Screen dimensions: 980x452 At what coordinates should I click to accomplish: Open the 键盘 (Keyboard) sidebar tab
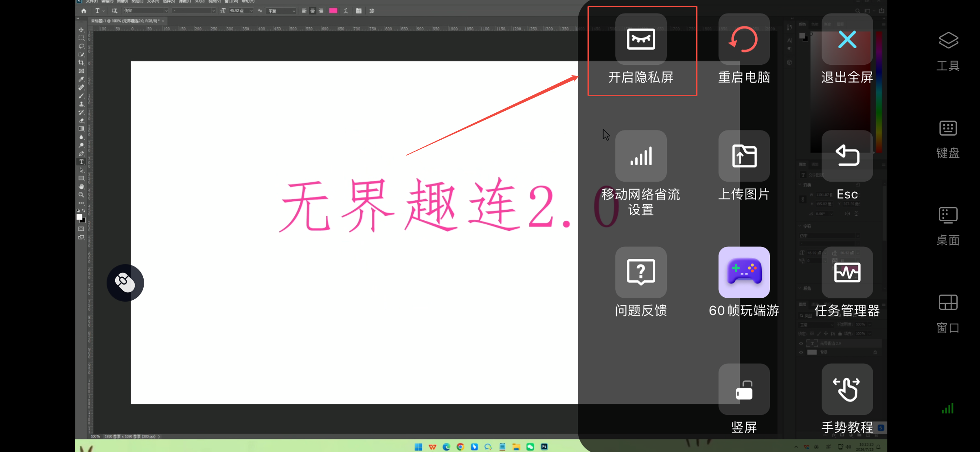[x=948, y=139]
